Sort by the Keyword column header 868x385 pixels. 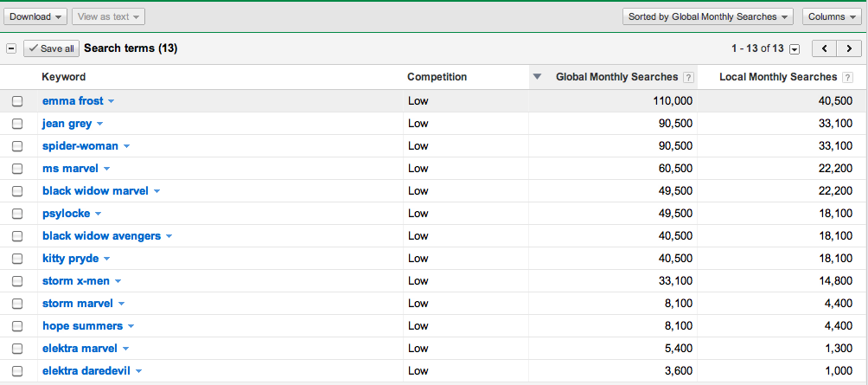(64, 77)
